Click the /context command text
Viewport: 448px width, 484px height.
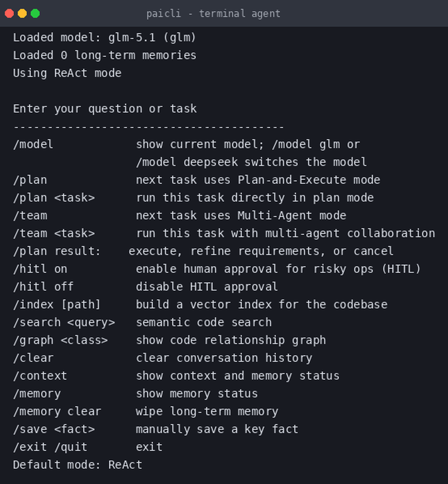40,376
